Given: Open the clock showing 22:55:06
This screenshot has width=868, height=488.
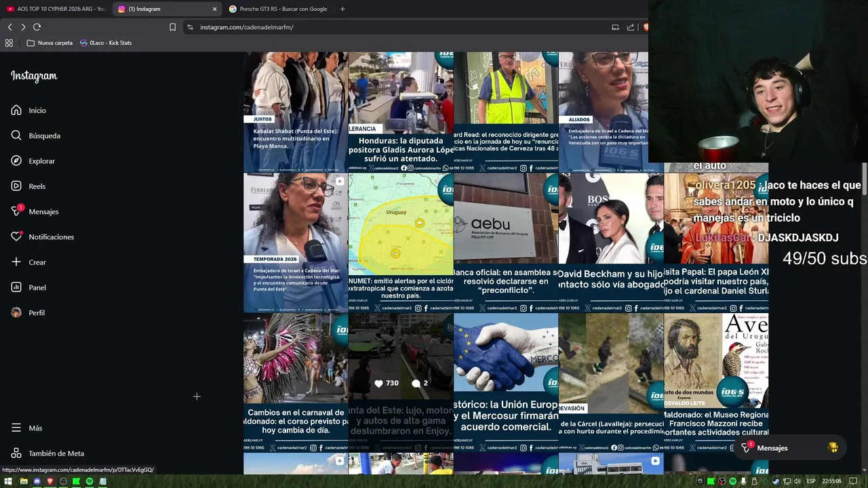Looking at the screenshot, I should click(x=831, y=481).
